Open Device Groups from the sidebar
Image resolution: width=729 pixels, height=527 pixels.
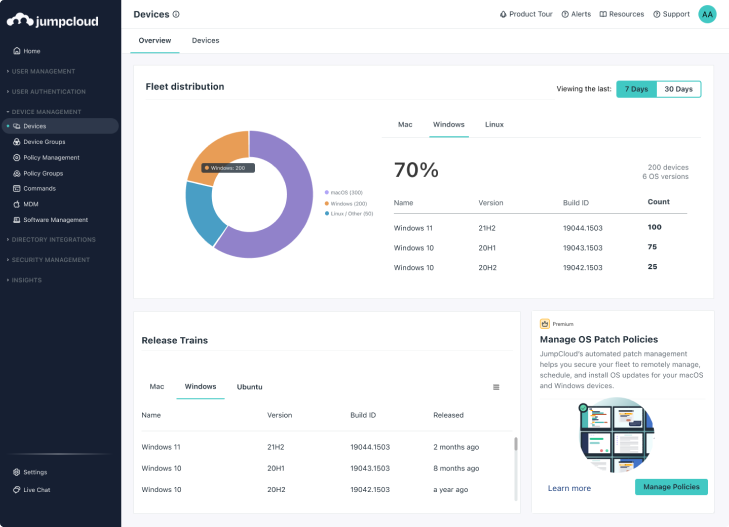44,142
